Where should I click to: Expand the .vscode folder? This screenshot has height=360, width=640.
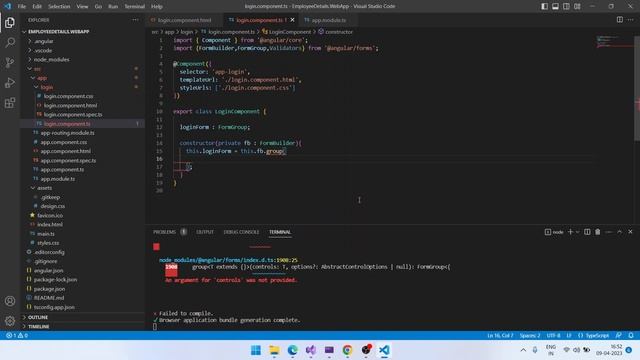[43, 50]
